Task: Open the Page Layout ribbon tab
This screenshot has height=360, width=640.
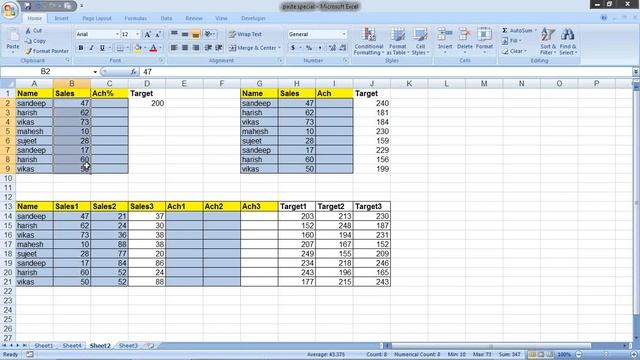Action: click(97, 18)
